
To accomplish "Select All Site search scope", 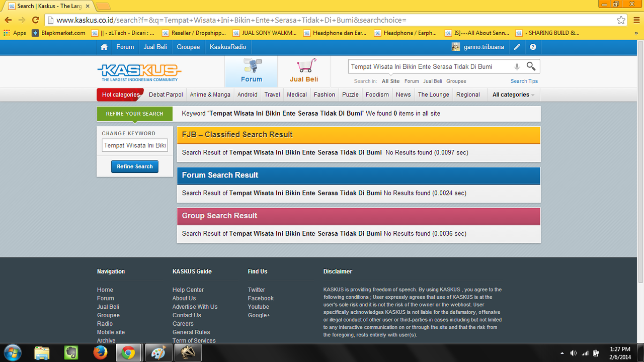I will tap(390, 81).
